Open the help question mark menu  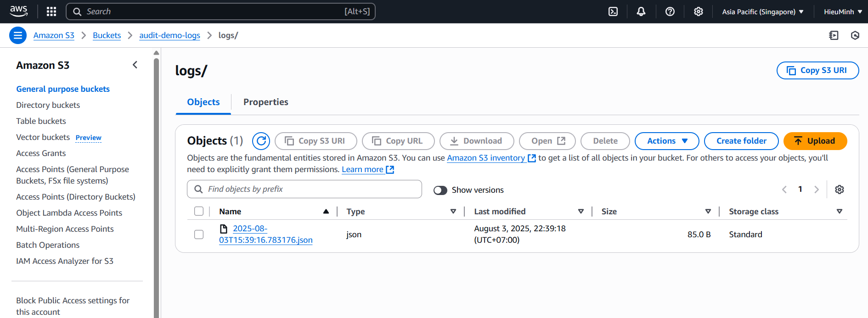click(670, 11)
